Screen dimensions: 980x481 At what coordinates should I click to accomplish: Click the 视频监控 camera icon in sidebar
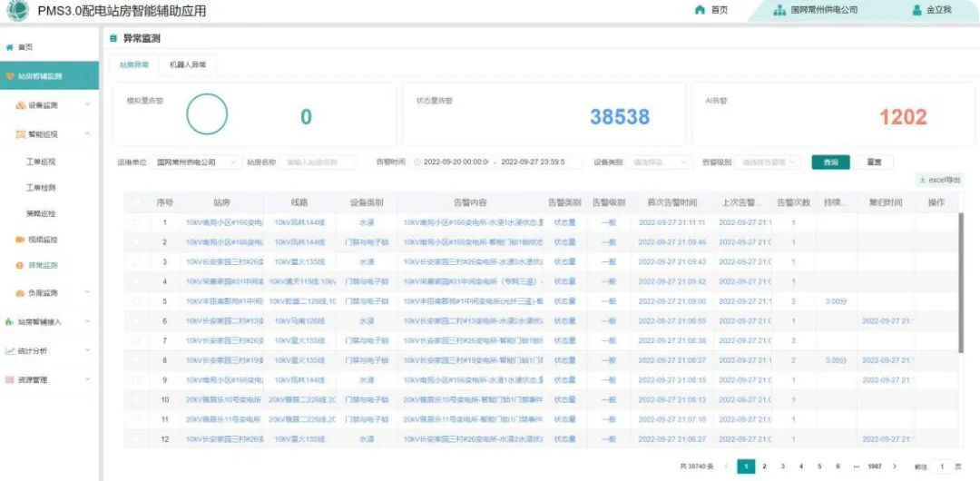point(20,240)
